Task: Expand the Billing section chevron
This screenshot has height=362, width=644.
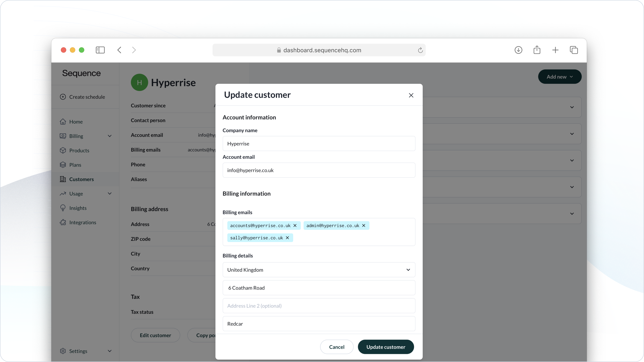Action: pos(110,136)
